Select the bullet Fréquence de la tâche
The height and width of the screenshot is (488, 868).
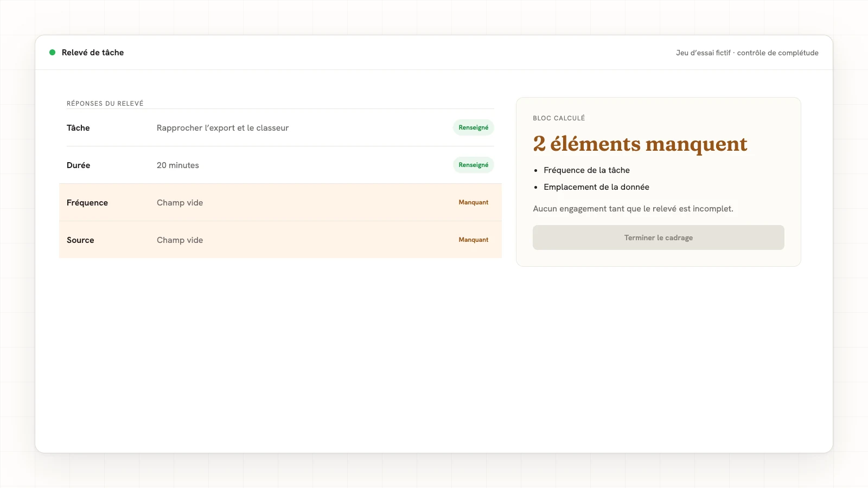(x=587, y=170)
